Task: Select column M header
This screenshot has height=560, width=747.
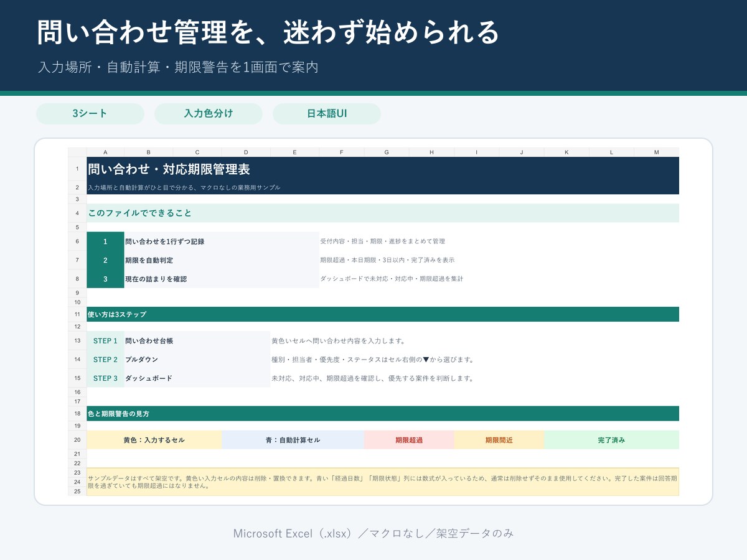Action: [x=656, y=152]
